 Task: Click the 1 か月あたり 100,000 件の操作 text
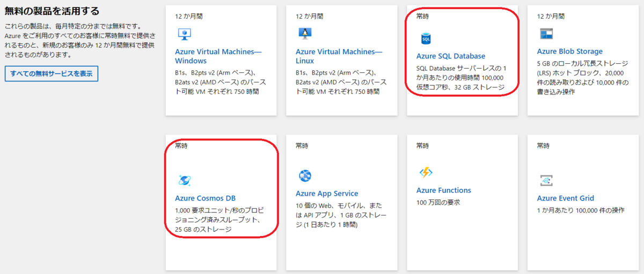coord(581,210)
